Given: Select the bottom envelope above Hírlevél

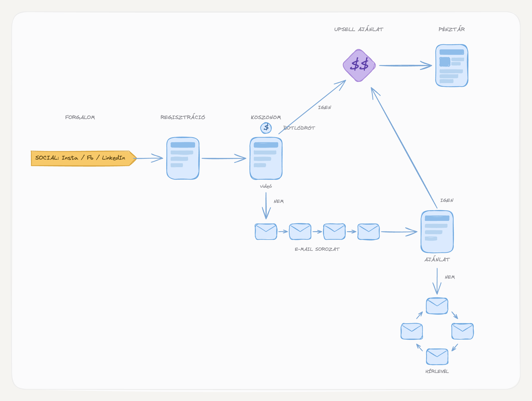Looking at the screenshot, I should point(437,357).
